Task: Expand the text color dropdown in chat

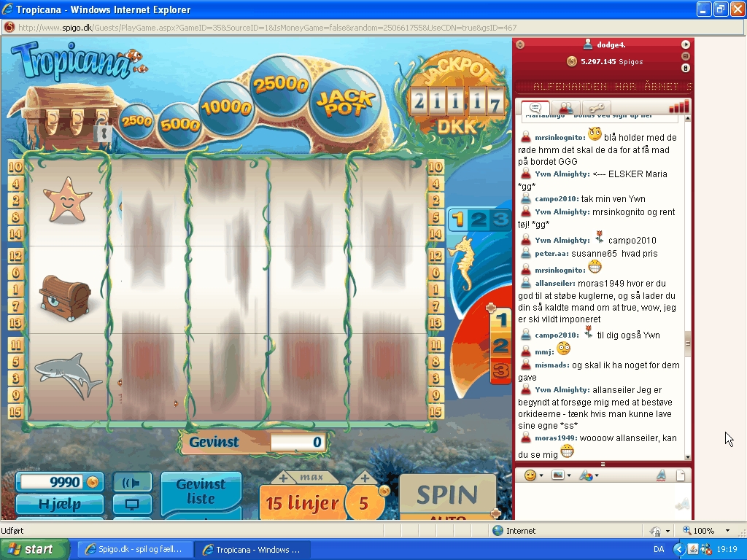Action: (588, 475)
